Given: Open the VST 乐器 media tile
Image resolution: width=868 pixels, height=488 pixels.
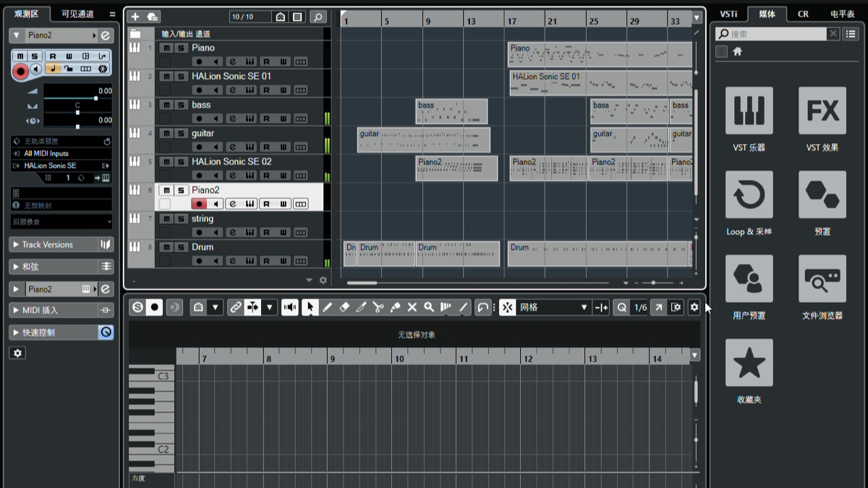Looking at the screenshot, I should tap(749, 111).
